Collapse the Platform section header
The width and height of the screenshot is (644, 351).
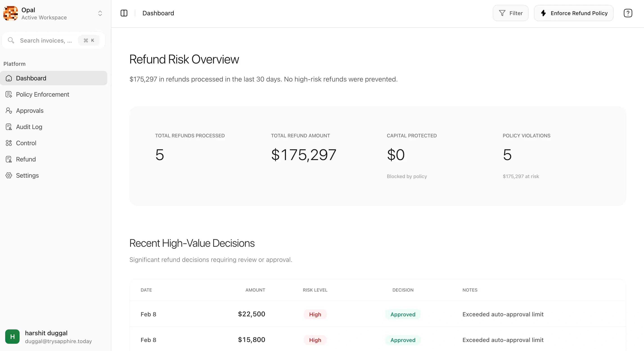pos(14,63)
